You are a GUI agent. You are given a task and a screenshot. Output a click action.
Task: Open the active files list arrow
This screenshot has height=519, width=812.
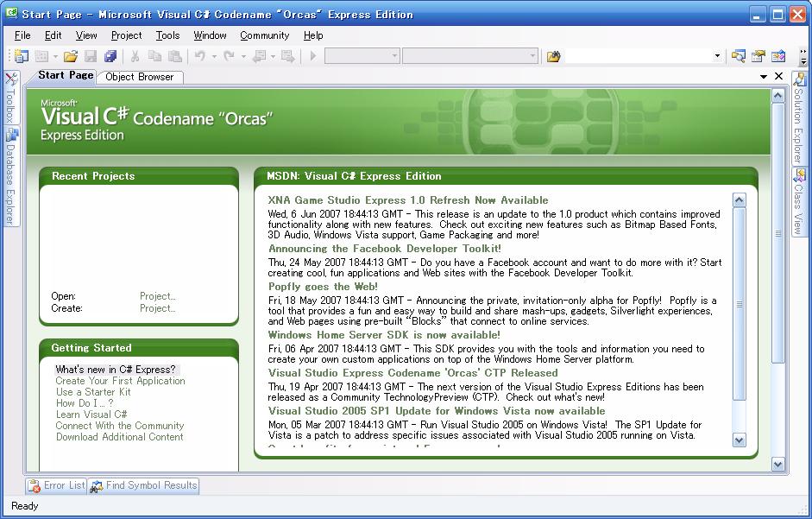764,76
